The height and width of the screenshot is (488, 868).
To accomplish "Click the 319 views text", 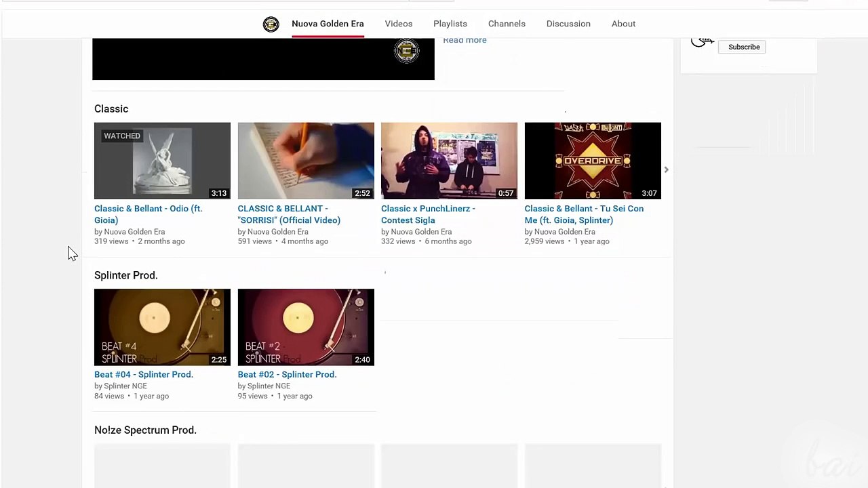I will coord(111,241).
